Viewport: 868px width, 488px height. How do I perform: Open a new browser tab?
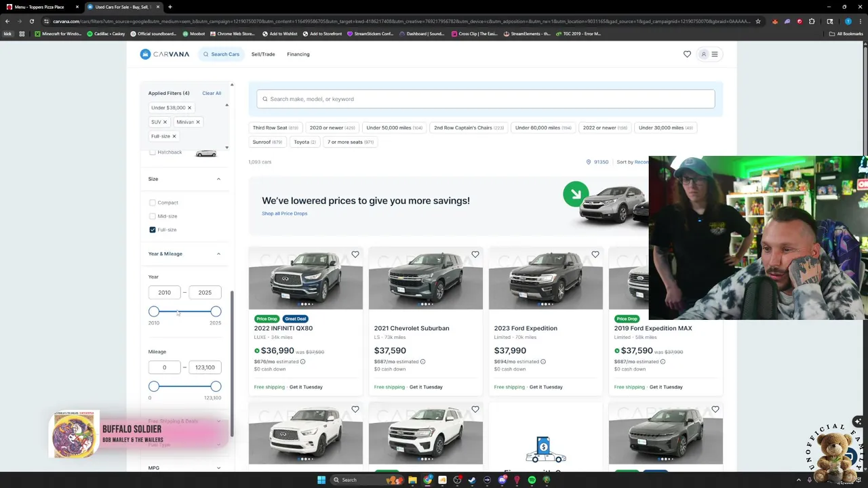coord(170,7)
